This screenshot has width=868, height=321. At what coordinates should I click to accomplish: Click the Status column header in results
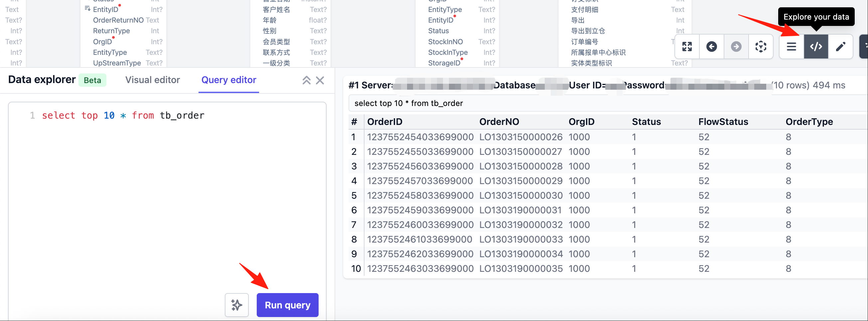click(646, 122)
